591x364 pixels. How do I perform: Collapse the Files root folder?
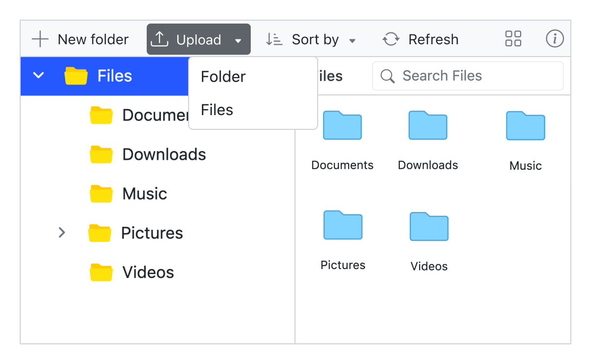click(x=38, y=75)
